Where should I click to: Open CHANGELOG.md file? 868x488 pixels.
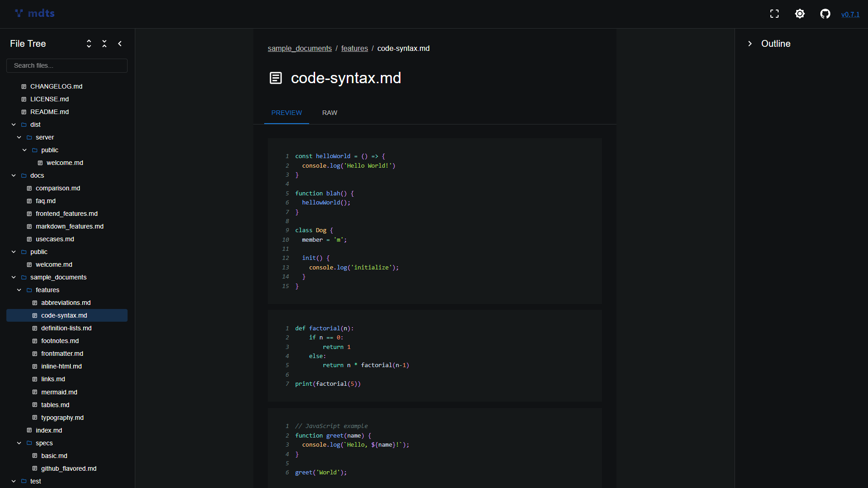click(56, 86)
